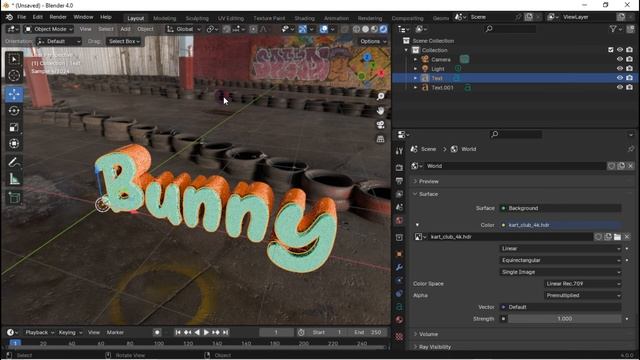Open the Material properties tab
The width and height of the screenshot is (640, 360).
(x=399, y=320)
